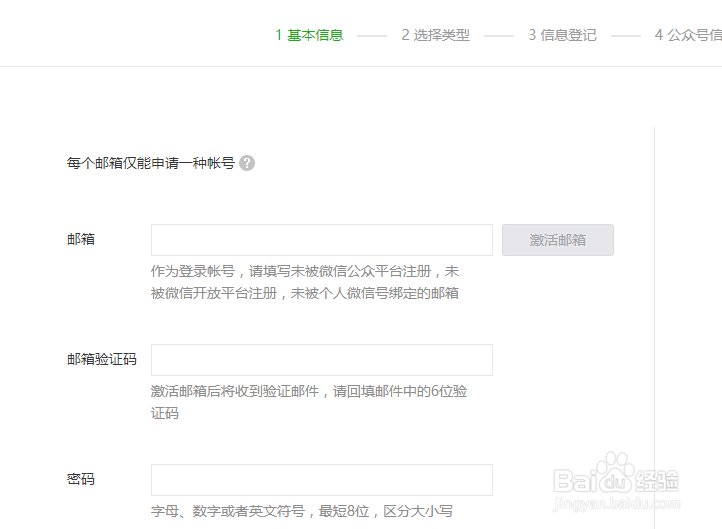Click the question mark help icon
722x529 pixels.
pyautogui.click(x=247, y=163)
